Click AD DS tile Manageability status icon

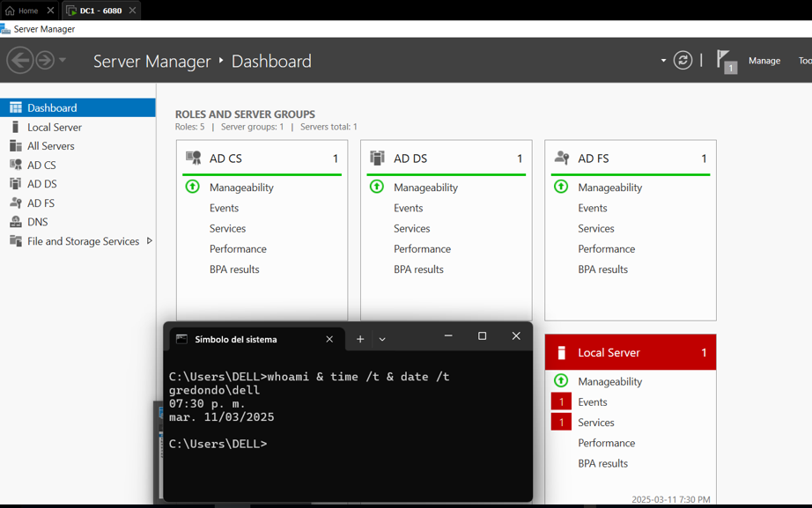[376, 187]
